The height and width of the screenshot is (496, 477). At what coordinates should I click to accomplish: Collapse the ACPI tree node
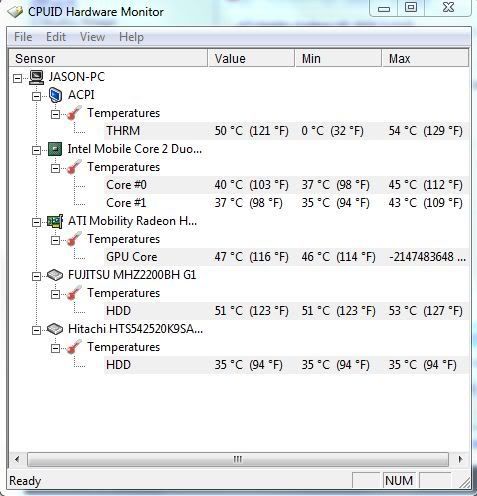point(36,96)
